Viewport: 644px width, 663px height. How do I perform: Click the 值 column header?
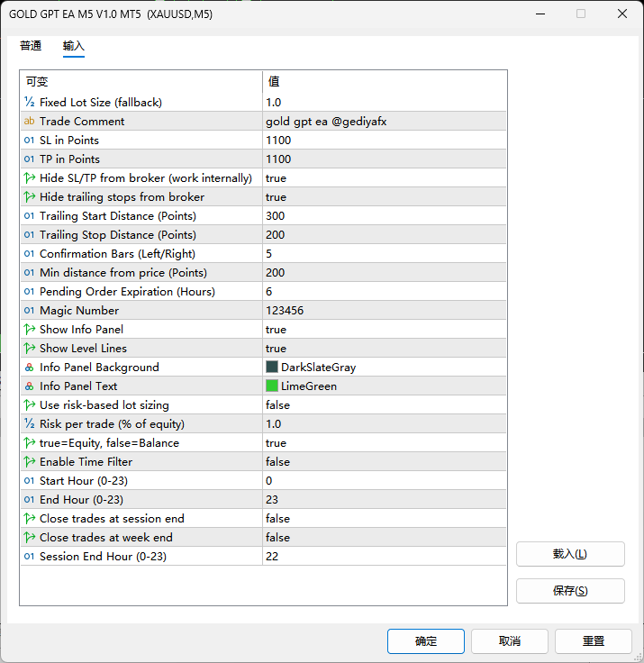(385, 81)
